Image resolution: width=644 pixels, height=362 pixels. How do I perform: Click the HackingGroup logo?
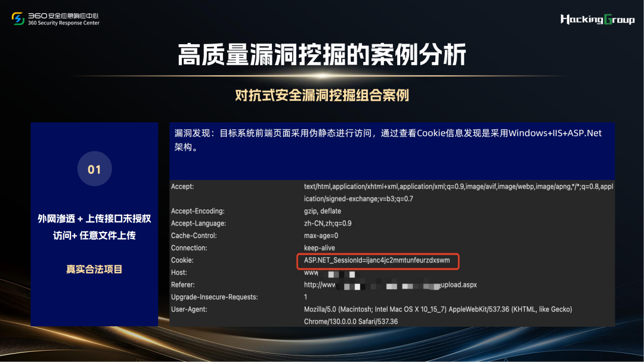pyautogui.click(x=597, y=20)
